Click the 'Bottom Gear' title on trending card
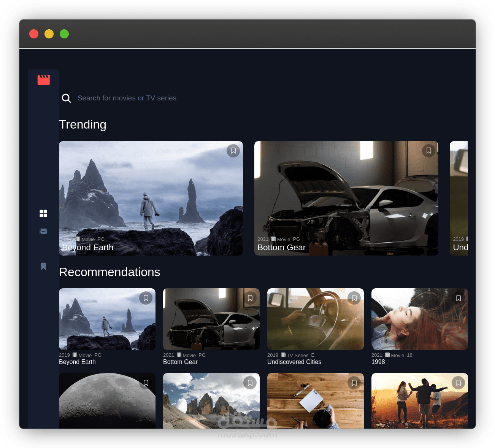 tap(281, 248)
